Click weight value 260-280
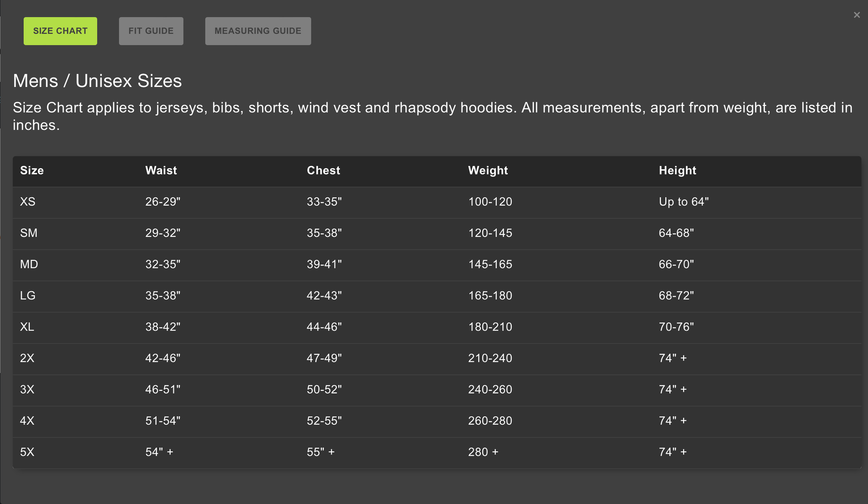This screenshot has width=868, height=504. [x=490, y=421]
